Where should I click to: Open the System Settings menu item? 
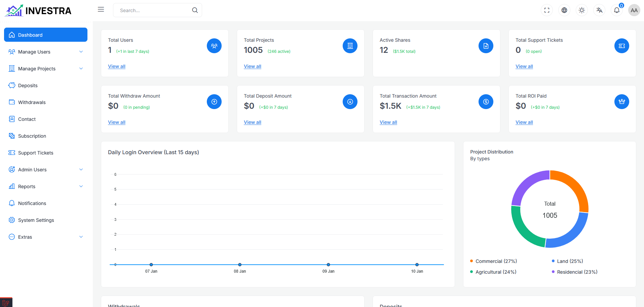pyautogui.click(x=46, y=220)
